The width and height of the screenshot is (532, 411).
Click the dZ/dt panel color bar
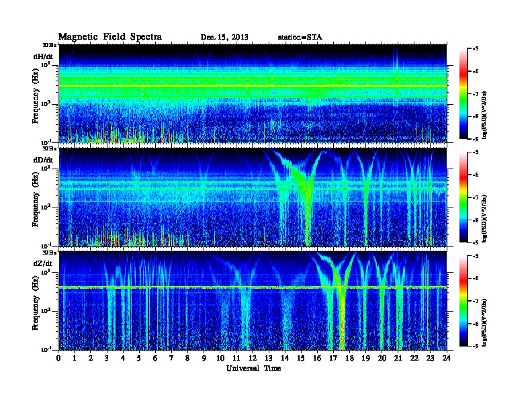click(463, 301)
